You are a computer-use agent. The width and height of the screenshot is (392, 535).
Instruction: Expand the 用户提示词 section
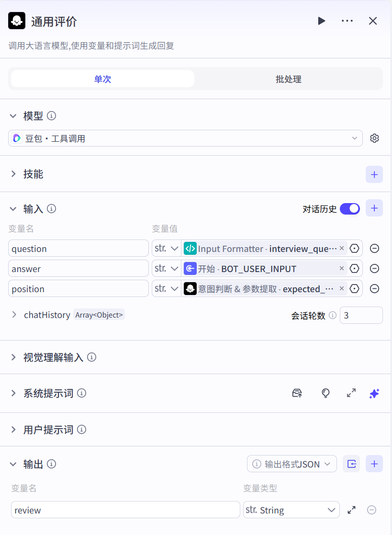click(x=13, y=430)
